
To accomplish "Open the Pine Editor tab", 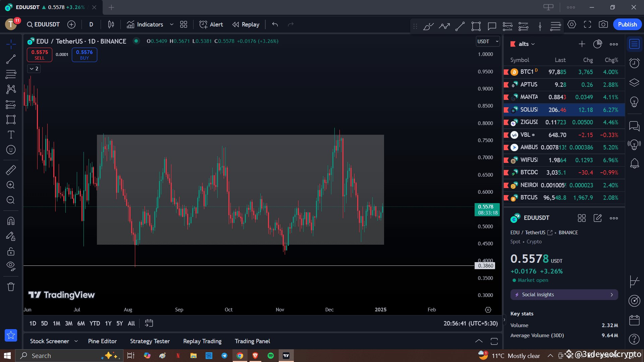I will (x=102, y=341).
